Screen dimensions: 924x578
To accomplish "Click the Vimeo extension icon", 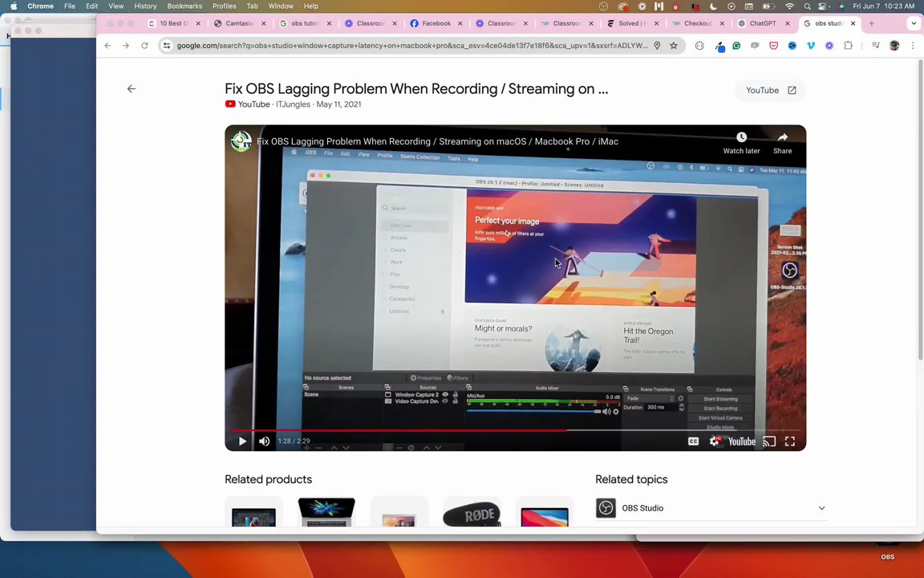I will 811,46.
